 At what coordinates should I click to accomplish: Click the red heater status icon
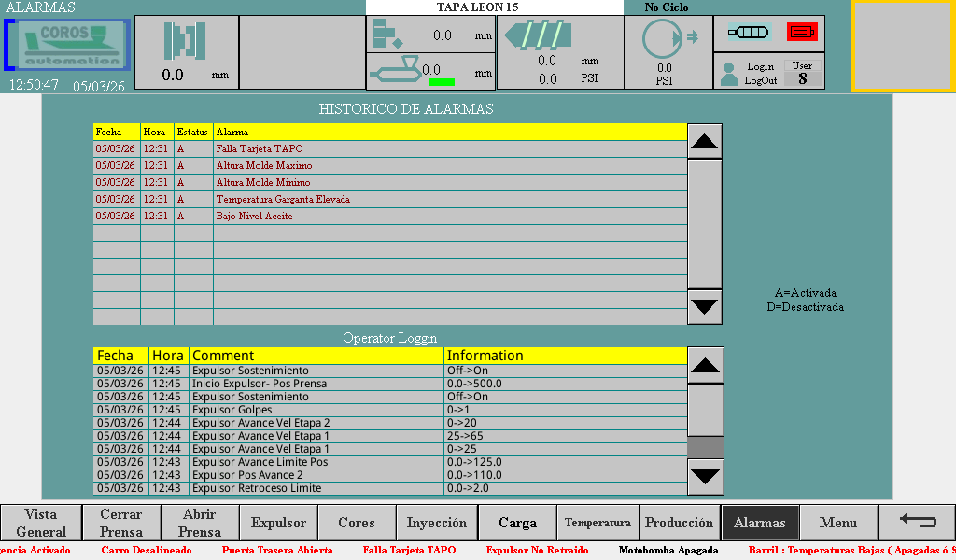tap(801, 32)
